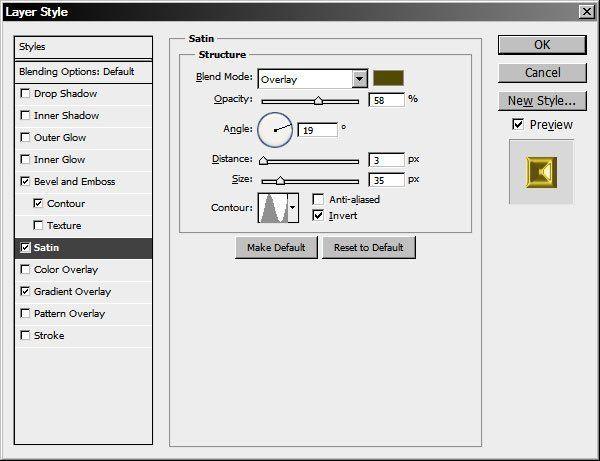Click the Size slider handle
The image size is (600, 461).
pos(280,180)
